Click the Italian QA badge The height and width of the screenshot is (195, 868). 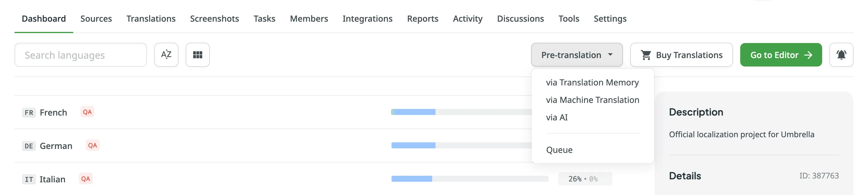pos(86,178)
